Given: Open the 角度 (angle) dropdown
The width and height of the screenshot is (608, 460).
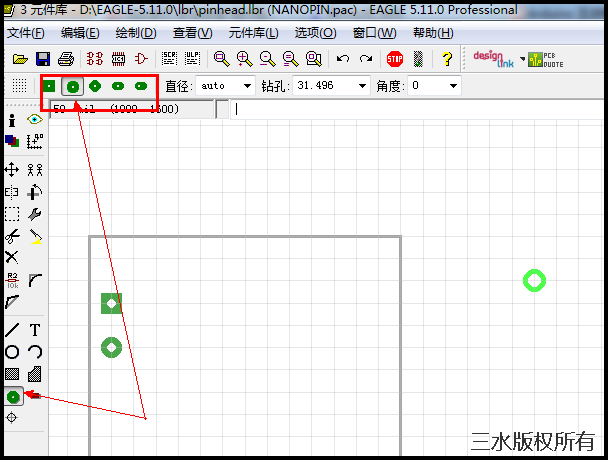Looking at the screenshot, I should coord(453,86).
